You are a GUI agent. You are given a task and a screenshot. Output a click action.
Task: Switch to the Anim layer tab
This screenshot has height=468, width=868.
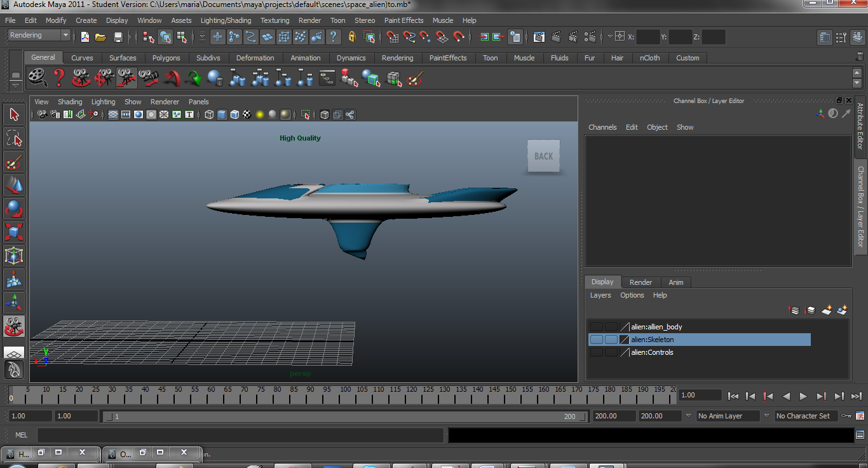pyautogui.click(x=676, y=282)
